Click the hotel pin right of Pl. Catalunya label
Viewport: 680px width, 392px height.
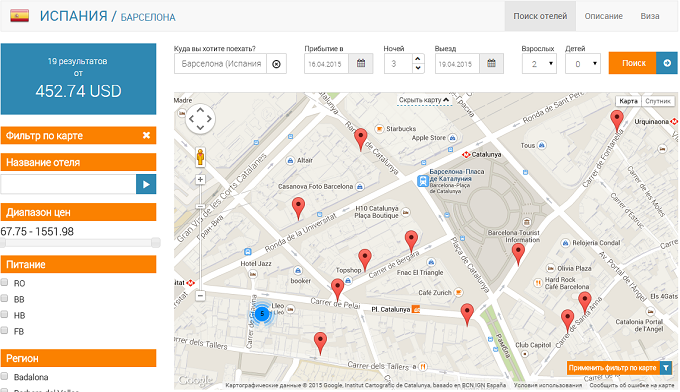[x=467, y=314]
